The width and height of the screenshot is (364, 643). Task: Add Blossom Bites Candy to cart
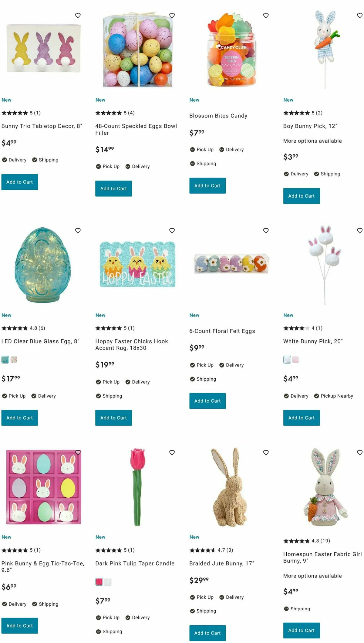pos(207,186)
